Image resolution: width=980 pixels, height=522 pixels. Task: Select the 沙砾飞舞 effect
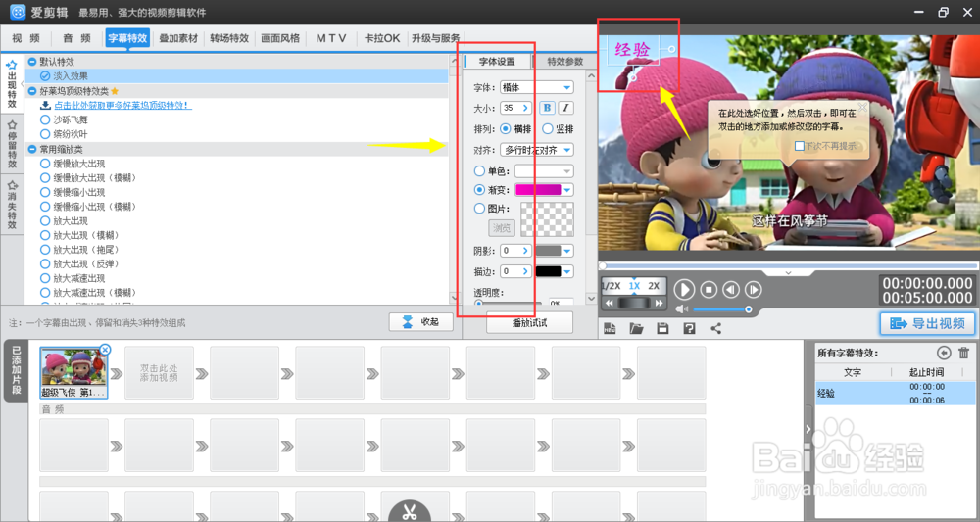(x=63, y=119)
